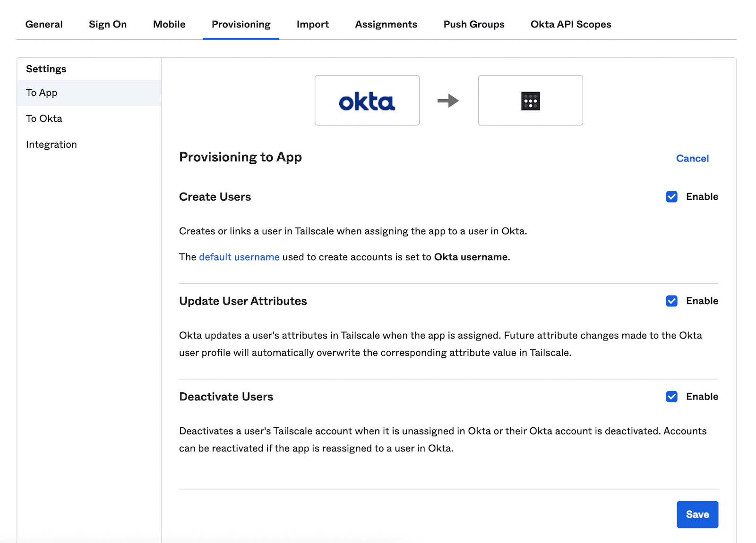This screenshot has width=756, height=543.
Task: Click the default username link
Action: 239,257
